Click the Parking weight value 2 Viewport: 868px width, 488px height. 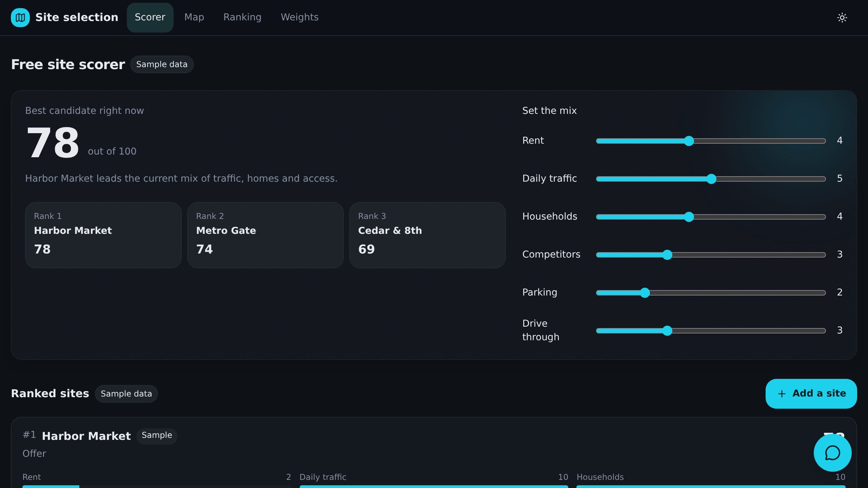point(840,292)
